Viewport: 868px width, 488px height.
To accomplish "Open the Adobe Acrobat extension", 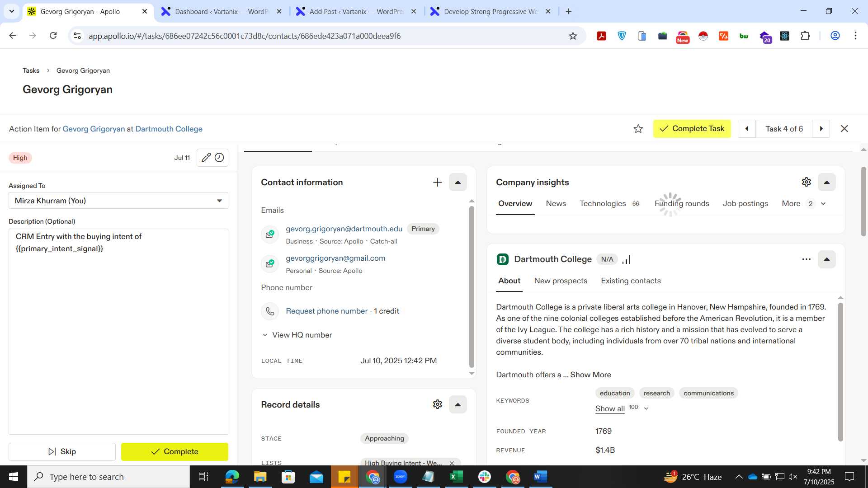I will click(601, 36).
